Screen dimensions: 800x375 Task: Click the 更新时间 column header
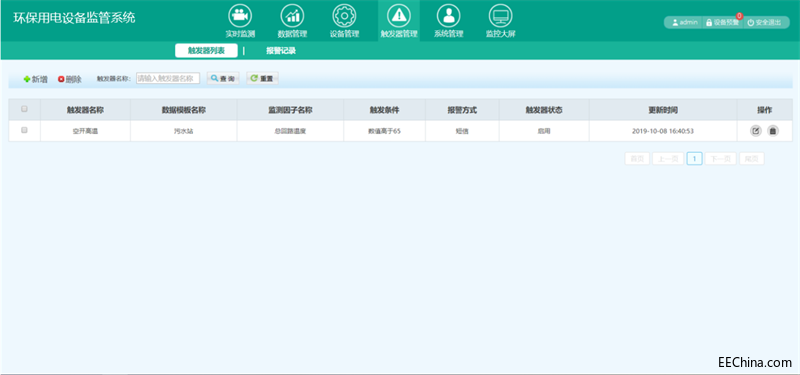[663, 110]
